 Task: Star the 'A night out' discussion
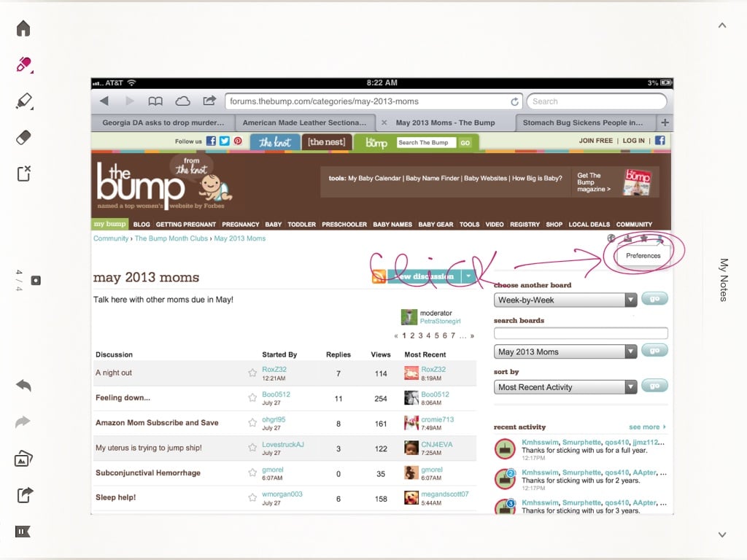point(252,373)
